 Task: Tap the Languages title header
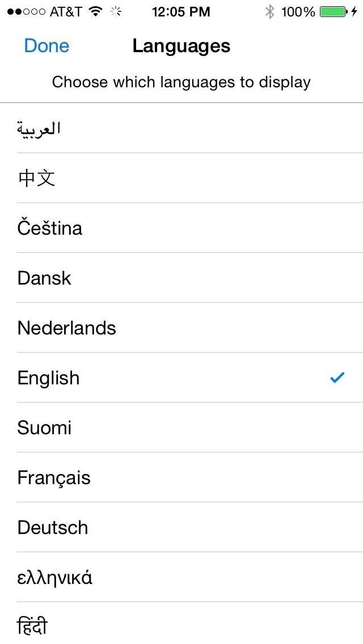point(181,46)
